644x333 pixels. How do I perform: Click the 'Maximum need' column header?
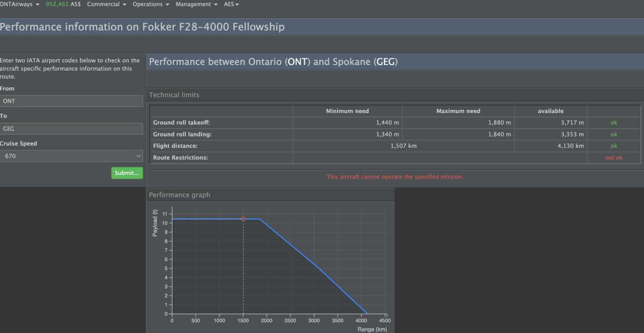coord(458,111)
